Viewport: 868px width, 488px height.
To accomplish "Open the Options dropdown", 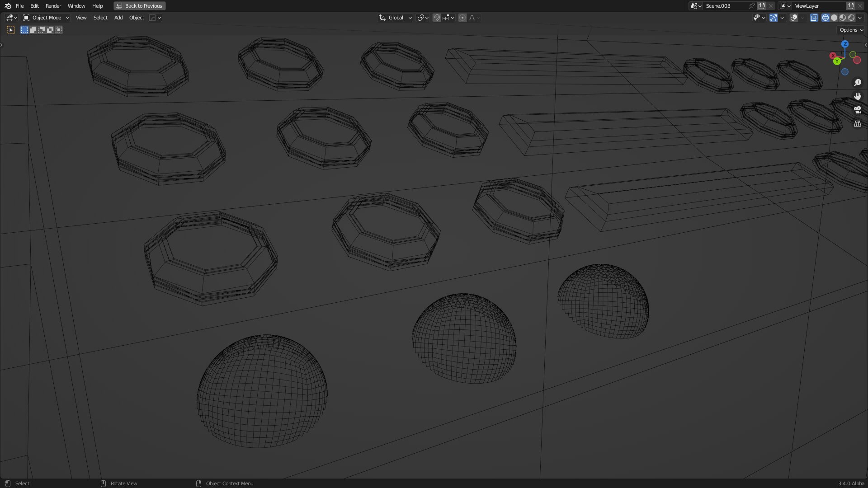I will pyautogui.click(x=851, y=30).
